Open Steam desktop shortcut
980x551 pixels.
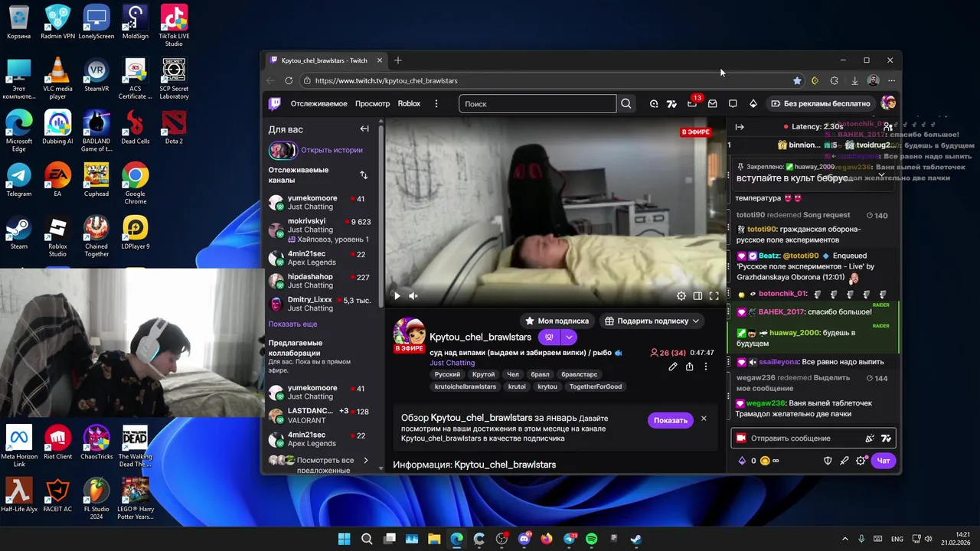(x=19, y=233)
